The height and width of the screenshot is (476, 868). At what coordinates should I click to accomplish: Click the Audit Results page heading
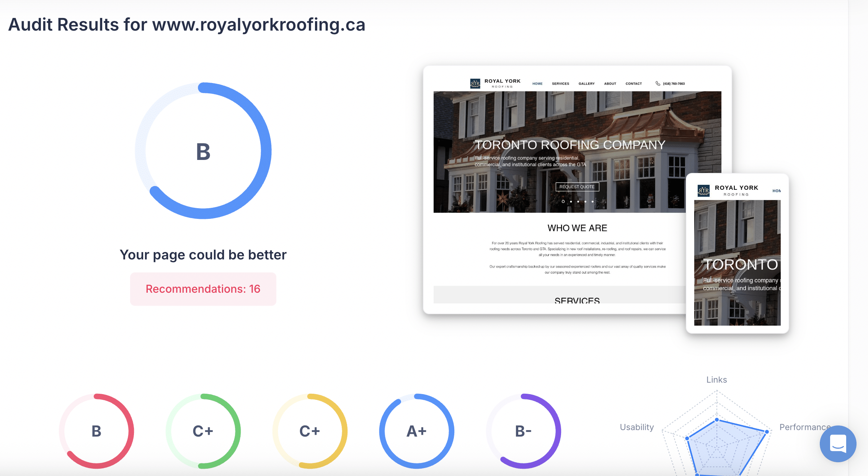(x=187, y=24)
